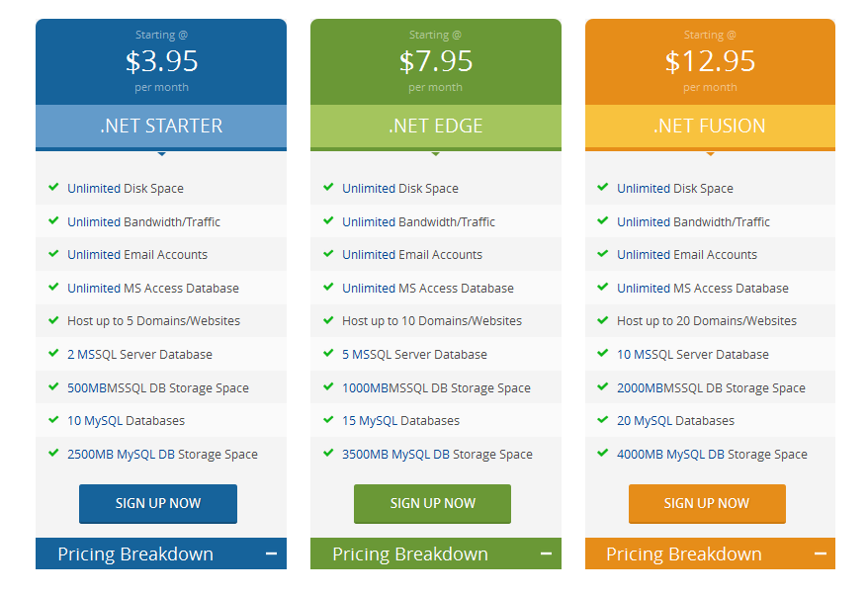Click the orange SIGN UP NOW button
Image resolution: width=868 pixels, height=595 pixels.
click(x=707, y=504)
